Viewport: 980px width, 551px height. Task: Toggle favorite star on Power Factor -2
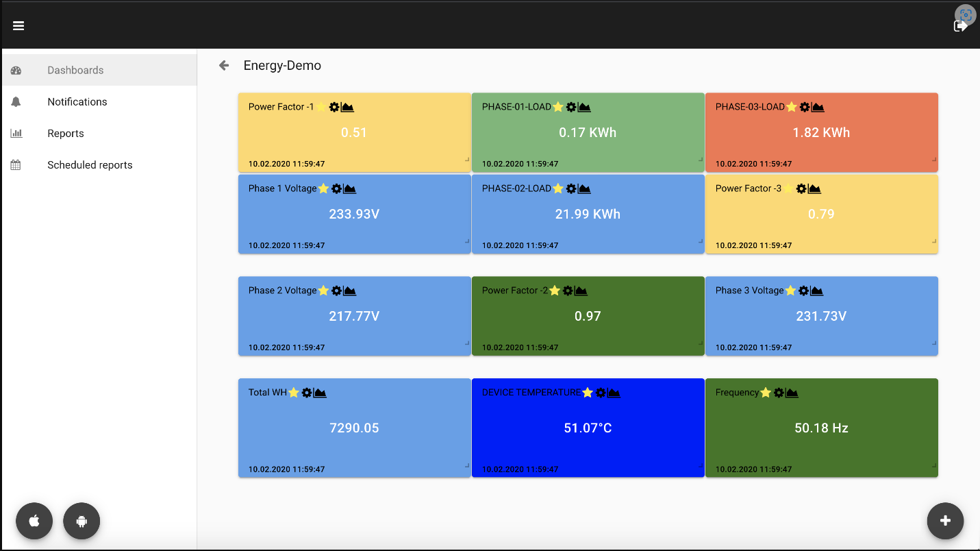(x=555, y=291)
